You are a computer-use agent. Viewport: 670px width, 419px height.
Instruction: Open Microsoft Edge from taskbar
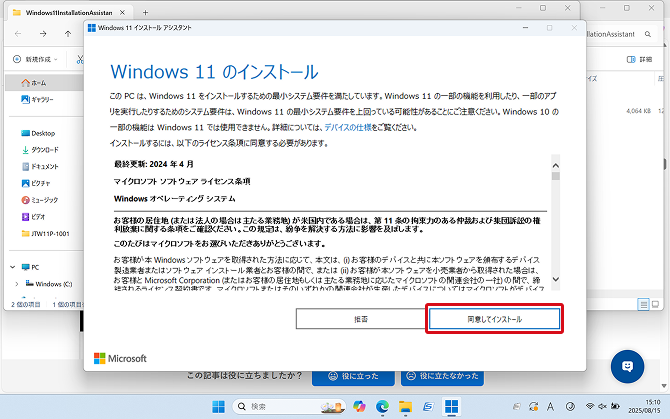click(x=382, y=407)
